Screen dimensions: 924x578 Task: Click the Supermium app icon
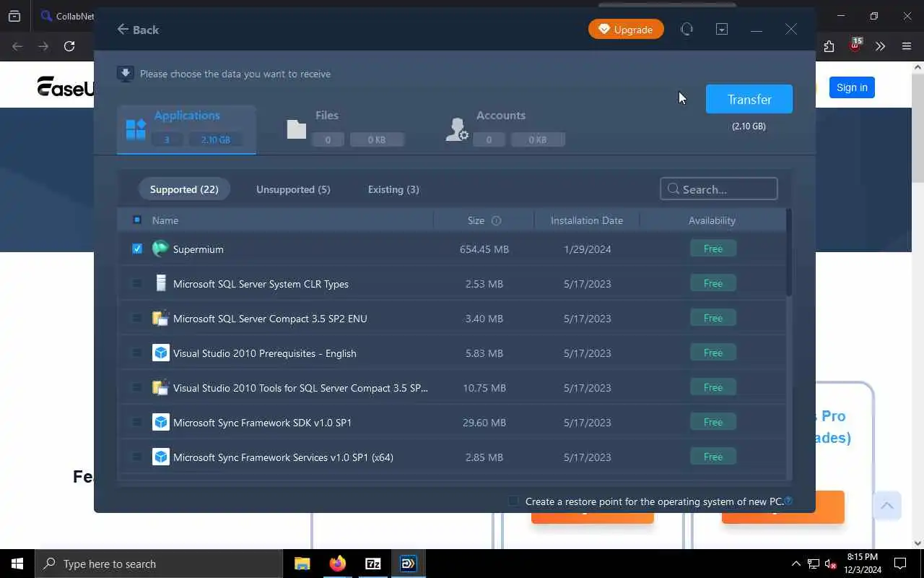coord(160,249)
